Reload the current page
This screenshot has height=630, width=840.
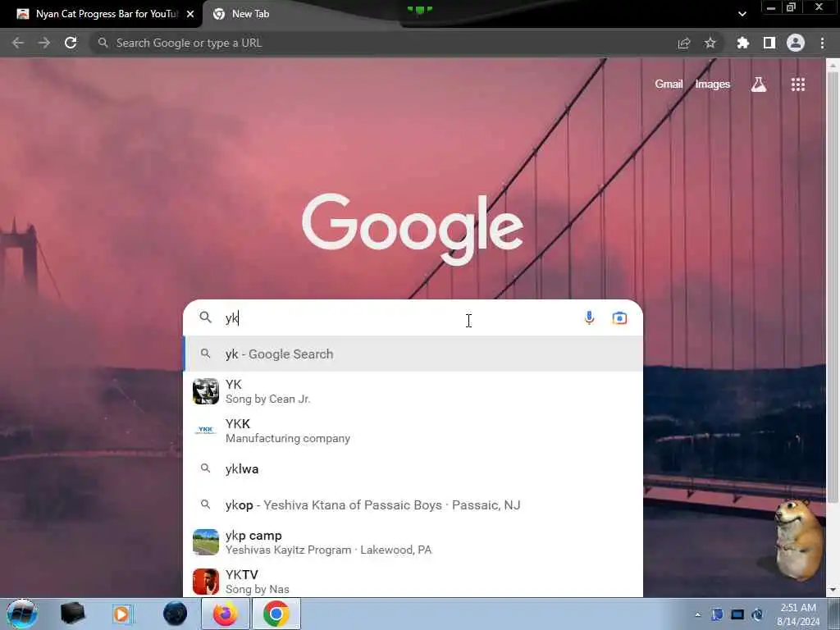tap(71, 43)
